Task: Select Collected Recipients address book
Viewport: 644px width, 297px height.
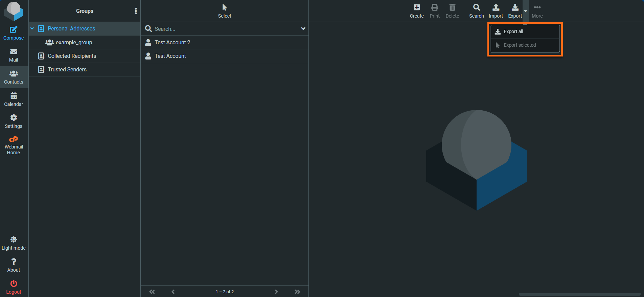Action: (x=85, y=56)
